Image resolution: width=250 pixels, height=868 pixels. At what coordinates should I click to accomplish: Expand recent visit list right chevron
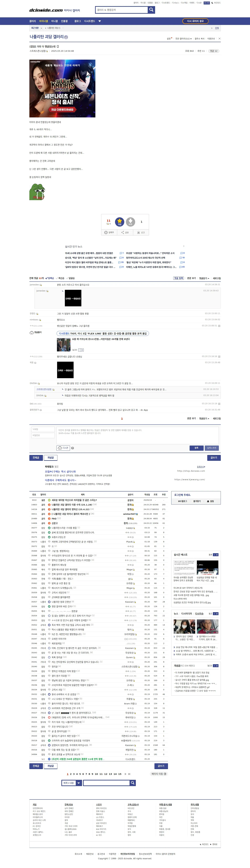212,28
